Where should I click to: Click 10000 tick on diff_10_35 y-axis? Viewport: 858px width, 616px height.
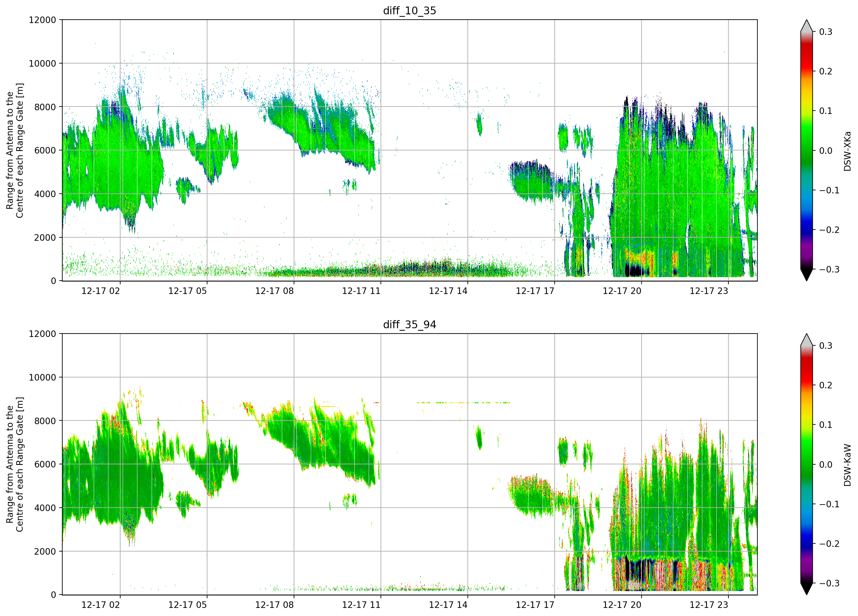tap(42, 64)
